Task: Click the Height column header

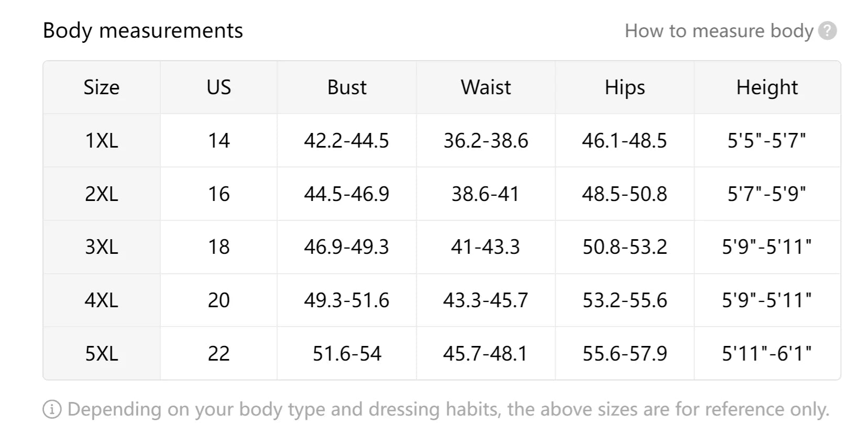Action: 767,87
